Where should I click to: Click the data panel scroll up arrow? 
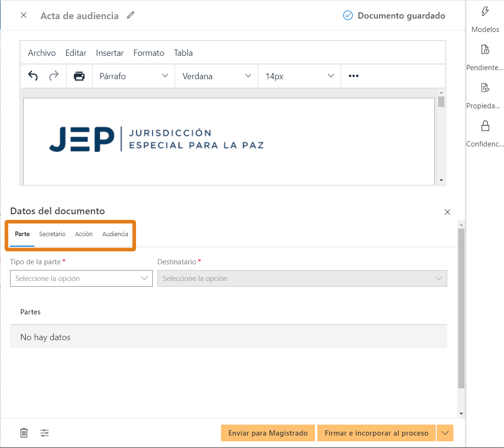coord(461,225)
